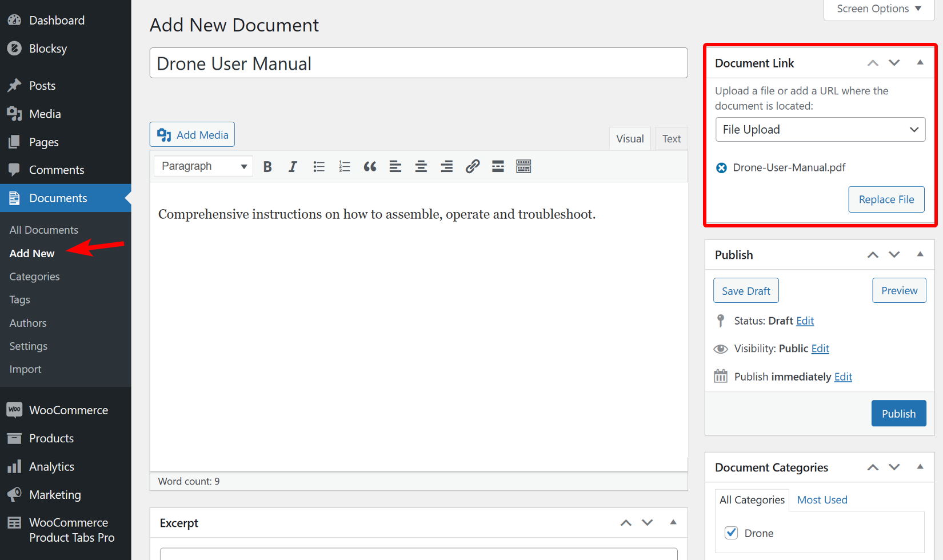Uncheck the Drone category
The width and height of the screenshot is (943, 560).
pyautogui.click(x=731, y=533)
